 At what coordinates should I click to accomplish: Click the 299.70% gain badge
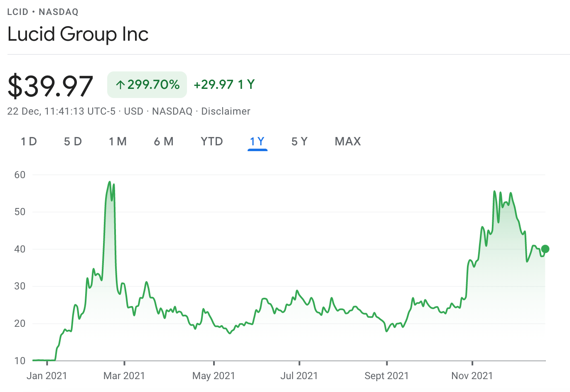(147, 85)
